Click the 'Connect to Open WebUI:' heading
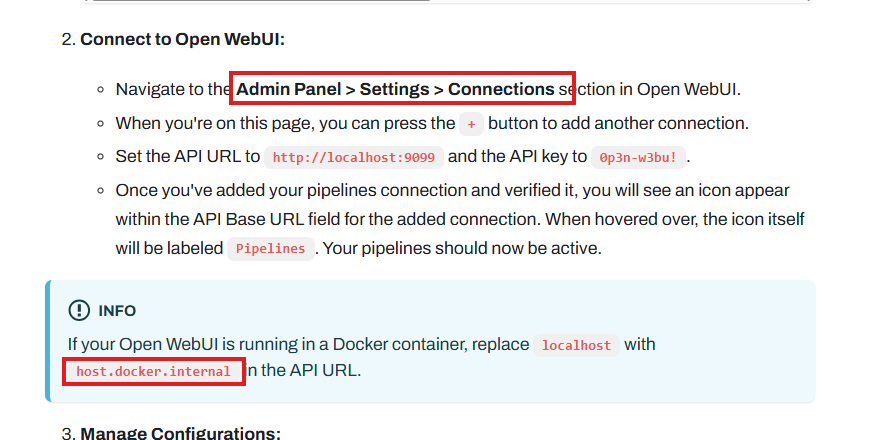This screenshot has height=440, width=879. [183, 40]
